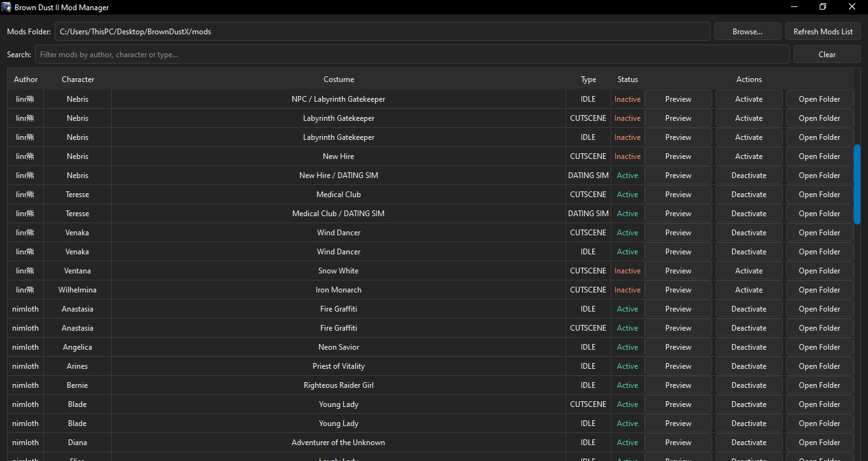Click the search filter input field
Image resolution: width=868 pixels, height=461 pixels.
(x=413, y=54)
